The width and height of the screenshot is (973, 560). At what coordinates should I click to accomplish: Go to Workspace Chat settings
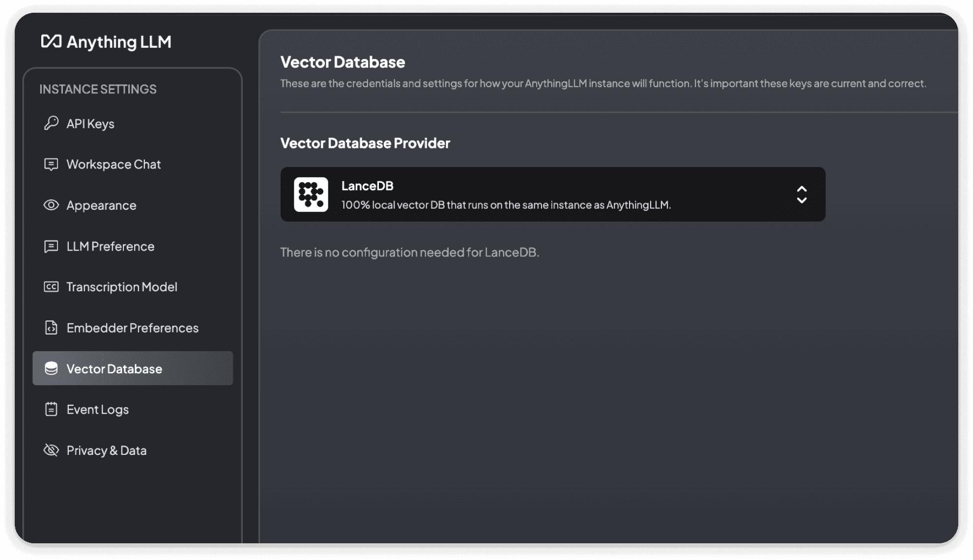tap(114, 165)
